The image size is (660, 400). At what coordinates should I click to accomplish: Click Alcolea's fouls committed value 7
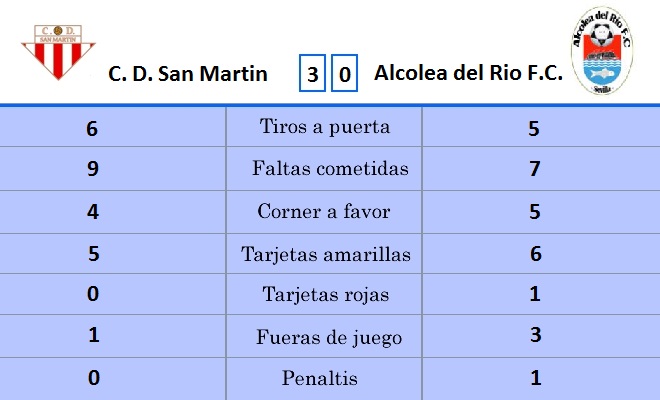tap(535, 169)
